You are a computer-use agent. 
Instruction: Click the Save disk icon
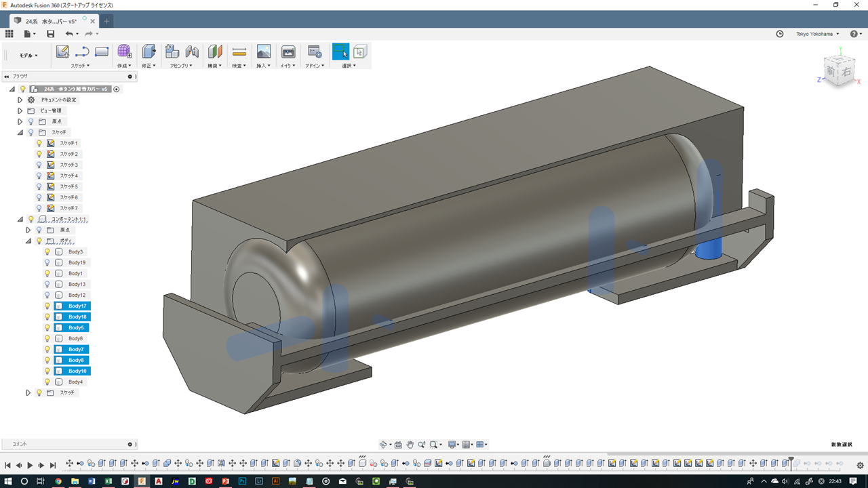point(50,34)
